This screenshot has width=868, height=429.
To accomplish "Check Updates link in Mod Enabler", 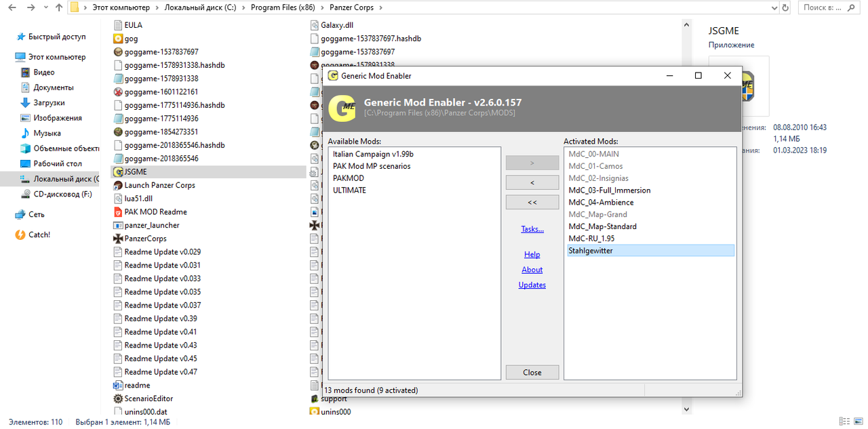I will click(532, 285).
